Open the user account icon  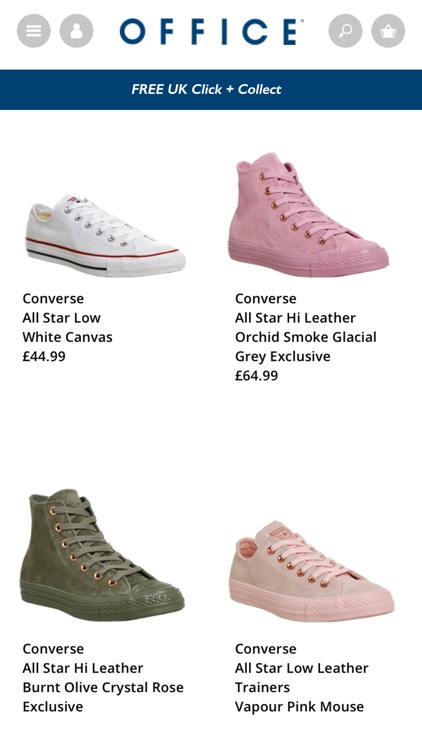point(77,31)
